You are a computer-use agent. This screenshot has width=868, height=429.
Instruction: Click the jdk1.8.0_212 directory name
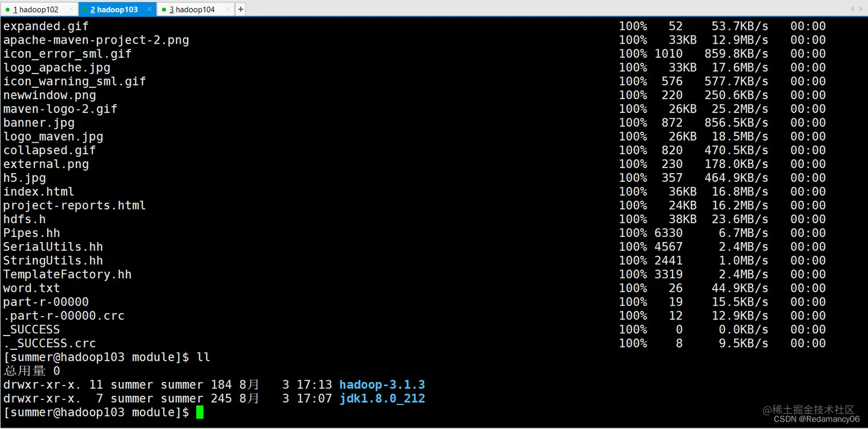382,399
